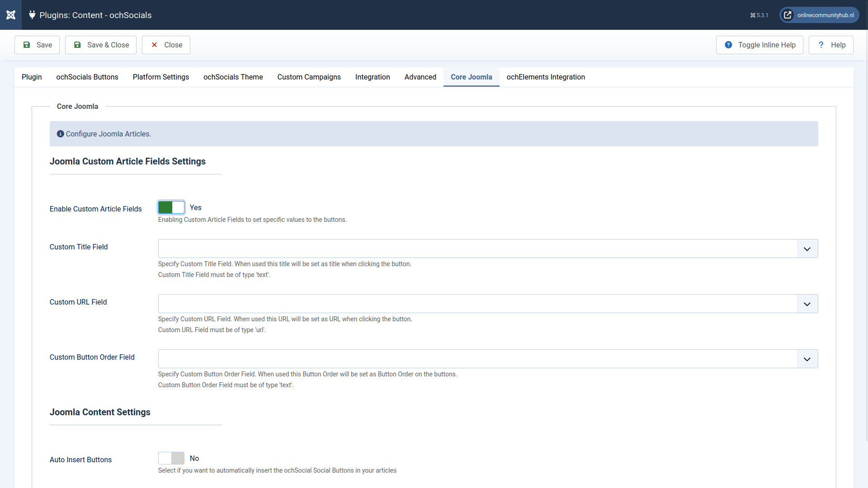The height and width of the screenshot is (488, 868).
Task: Click the Joomla Content Settings heading
Action: coord(100,412)
